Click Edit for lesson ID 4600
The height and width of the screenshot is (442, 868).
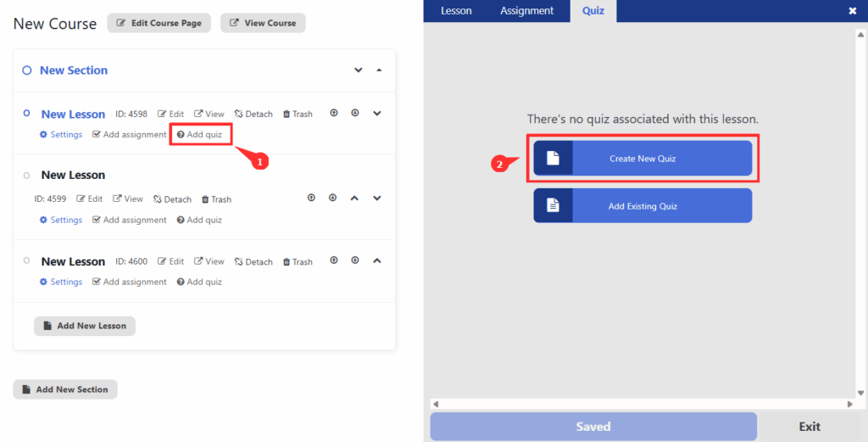[x=170, y=262]
